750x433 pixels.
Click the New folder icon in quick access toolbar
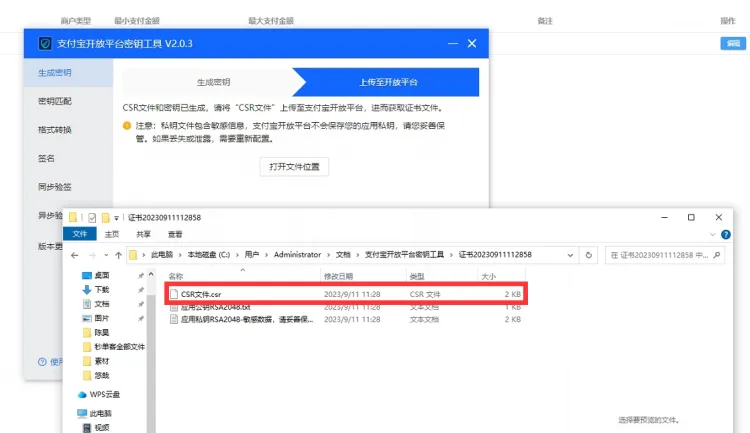coord(105,218)
